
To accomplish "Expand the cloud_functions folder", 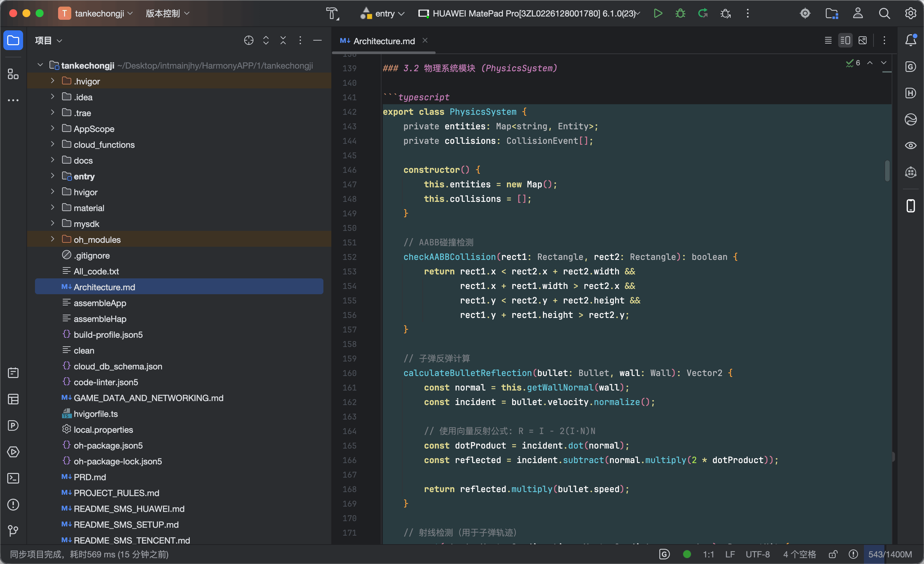I will pyautogui.click(x=52, y=144).
